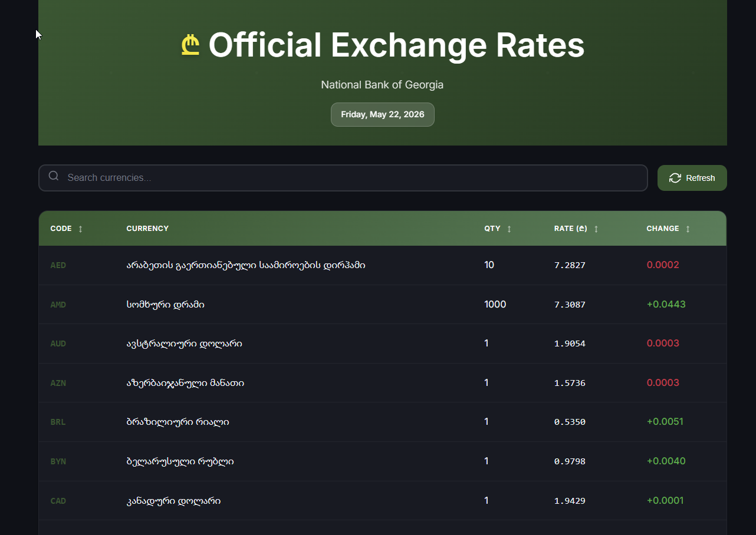Click the rate value 1.9054

coord(570,344)
